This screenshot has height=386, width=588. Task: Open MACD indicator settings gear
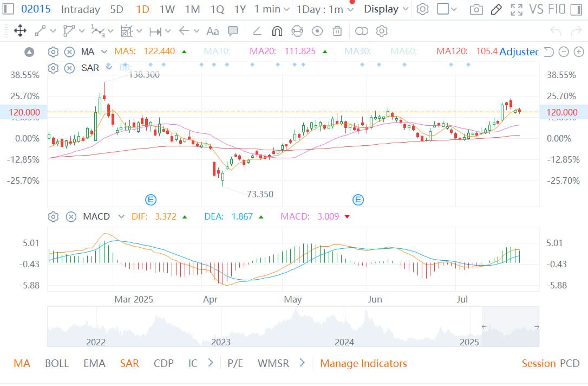pyautogui.click(x=53, y=216)
